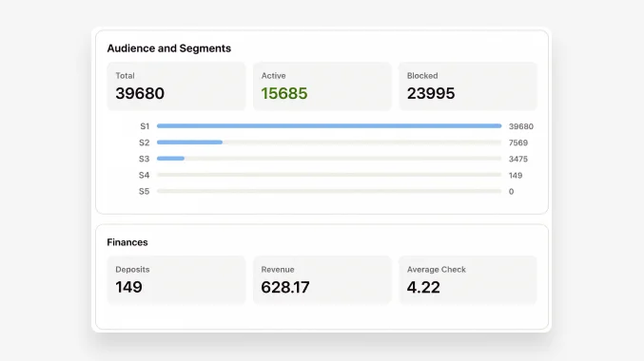Click the S5 segment progress bar

(329, 191)
